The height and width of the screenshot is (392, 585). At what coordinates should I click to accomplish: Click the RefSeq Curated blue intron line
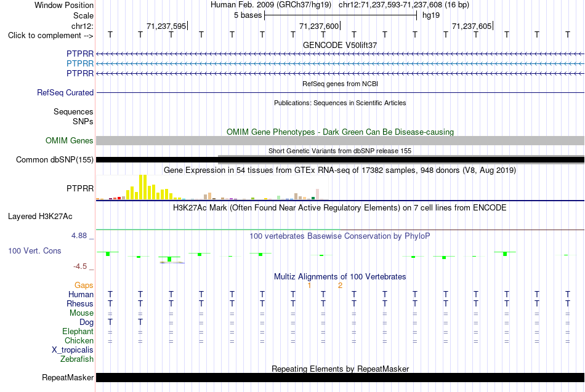click(x=340, y=92)
